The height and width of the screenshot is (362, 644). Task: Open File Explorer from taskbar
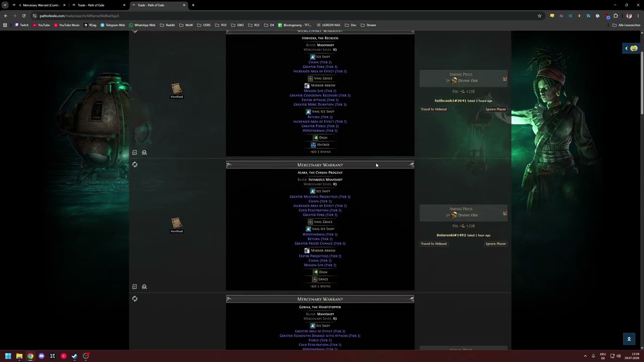click(x=19, y=356)
